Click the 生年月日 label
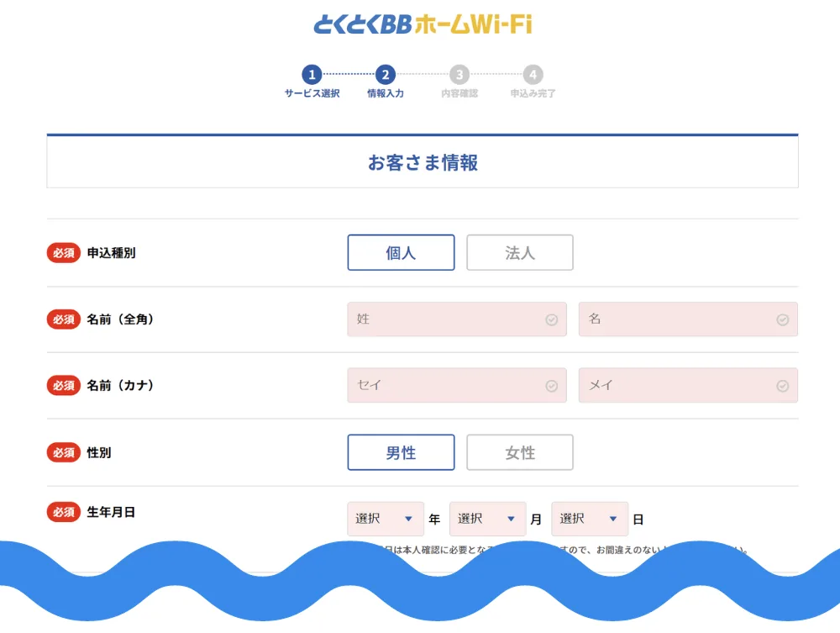Viewport: 840px width, 633px height. coord(111,512)
